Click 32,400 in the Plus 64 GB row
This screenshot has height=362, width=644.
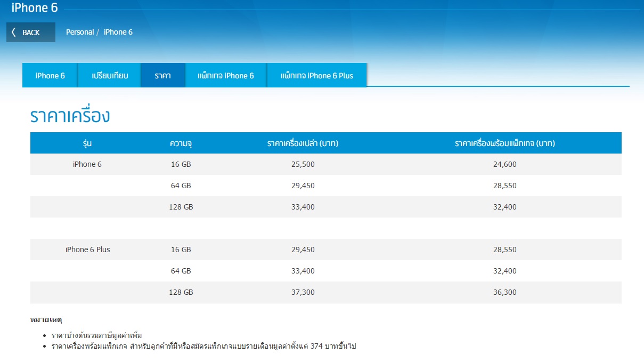pyautogui.click(x=505, y=271)
